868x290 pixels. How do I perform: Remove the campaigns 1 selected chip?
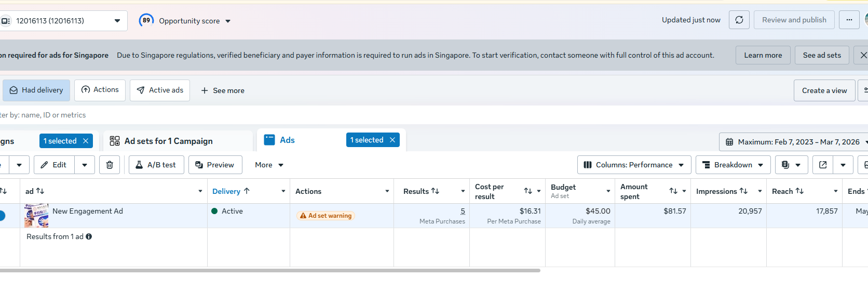(86, 141)
